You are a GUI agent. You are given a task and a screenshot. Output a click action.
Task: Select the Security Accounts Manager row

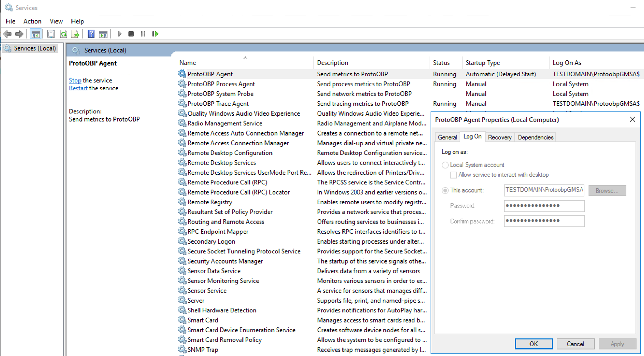click(x=303, y=261)
